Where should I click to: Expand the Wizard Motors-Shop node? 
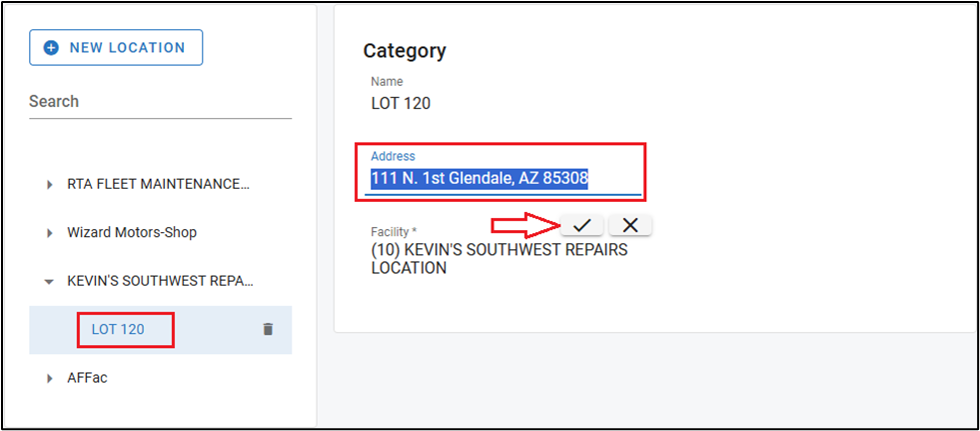click(49, 233)
